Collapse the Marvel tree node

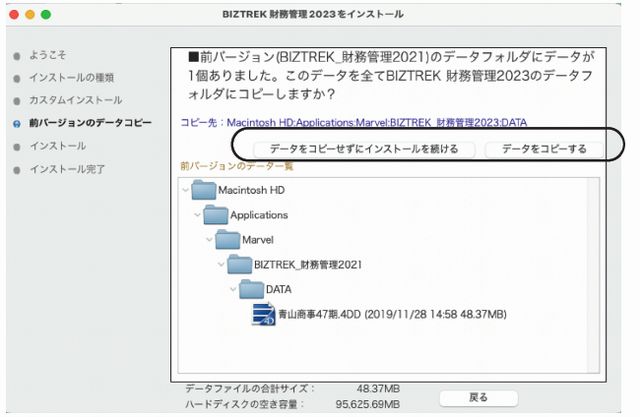(209, 240)
